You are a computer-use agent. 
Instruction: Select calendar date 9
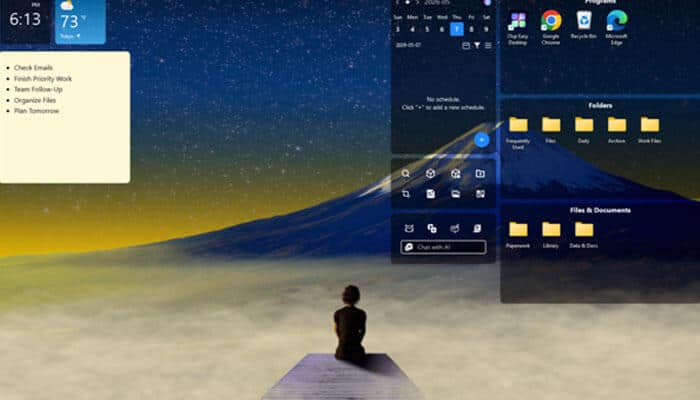click(x=486, y=29)
